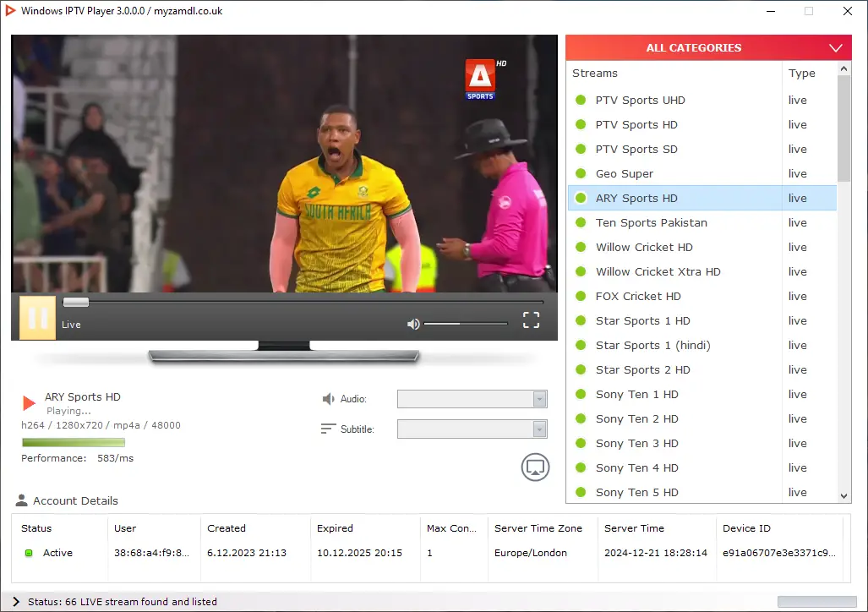Select PTV Sports UHD stream
The image size is (868, 612).
pos(702,101)
